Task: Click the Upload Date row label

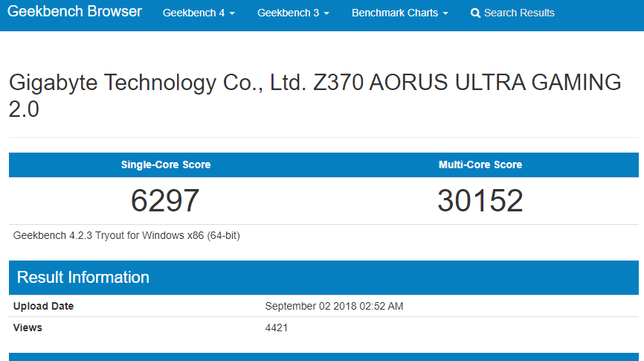Action: coord(44,306)
